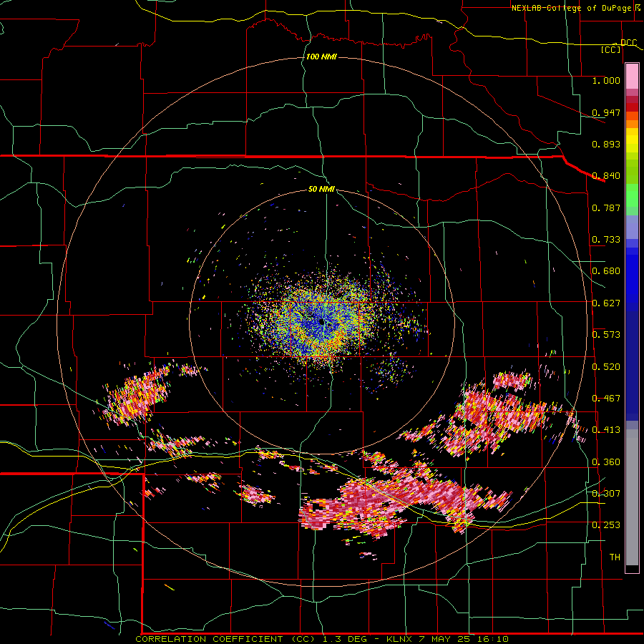Select the 0.893 legend value

point(606,144)
